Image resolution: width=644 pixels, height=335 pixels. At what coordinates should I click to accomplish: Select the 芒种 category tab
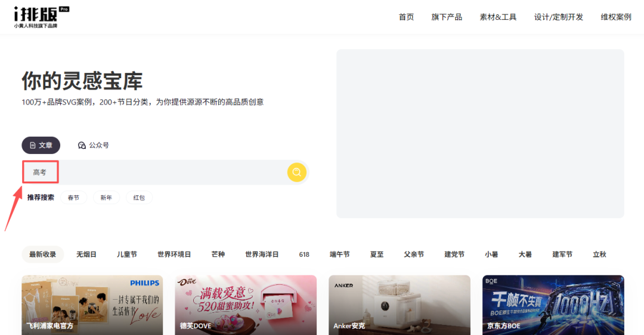coord(218,254)
